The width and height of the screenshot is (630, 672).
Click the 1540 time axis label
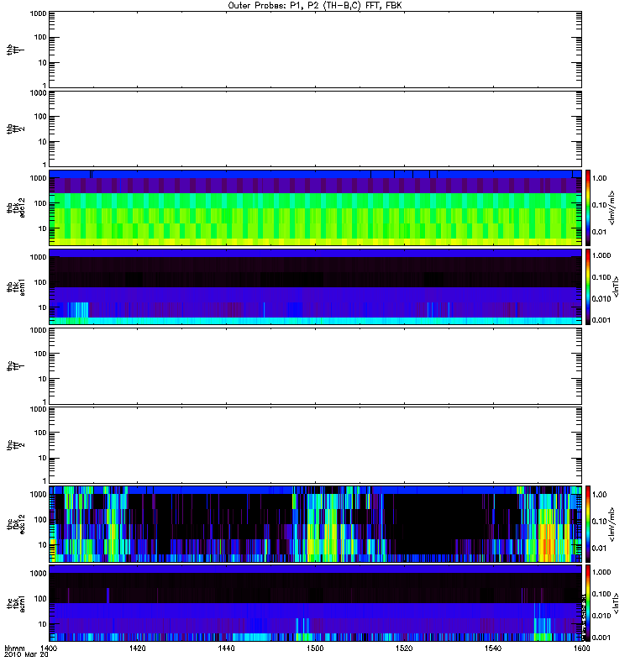pyautogui.click(x=493, y=648)
